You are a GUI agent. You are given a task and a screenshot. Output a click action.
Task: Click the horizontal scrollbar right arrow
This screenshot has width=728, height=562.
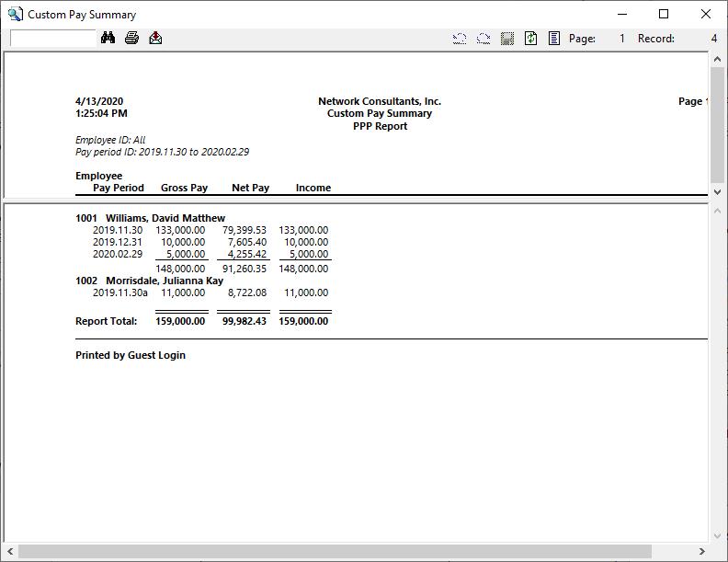tap(702, 551)
